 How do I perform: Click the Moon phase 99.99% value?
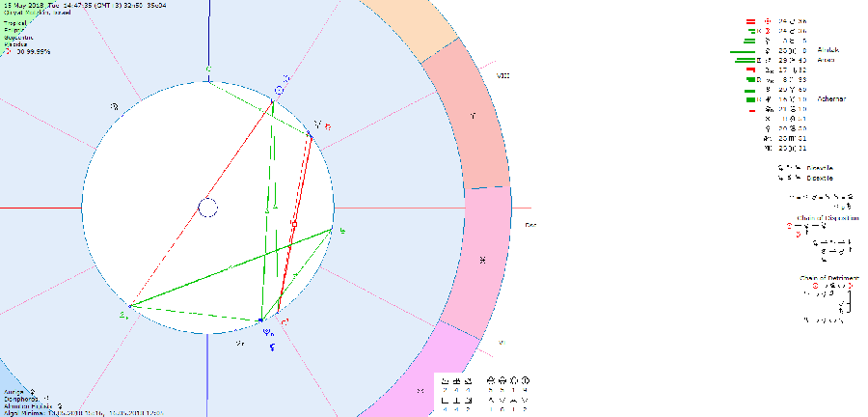pyautogui.click(x=33, y=51)
